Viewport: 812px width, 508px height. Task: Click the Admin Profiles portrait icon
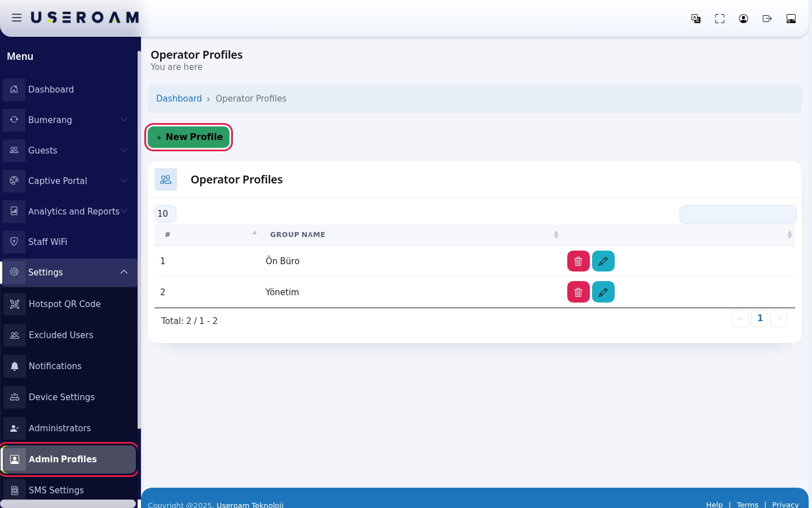15,459
